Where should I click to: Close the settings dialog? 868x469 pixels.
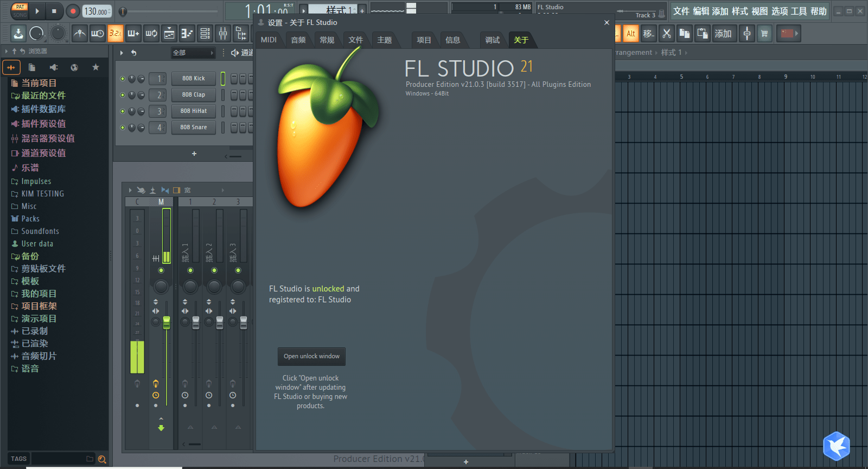pyautogui.click(x=607, y=22)
